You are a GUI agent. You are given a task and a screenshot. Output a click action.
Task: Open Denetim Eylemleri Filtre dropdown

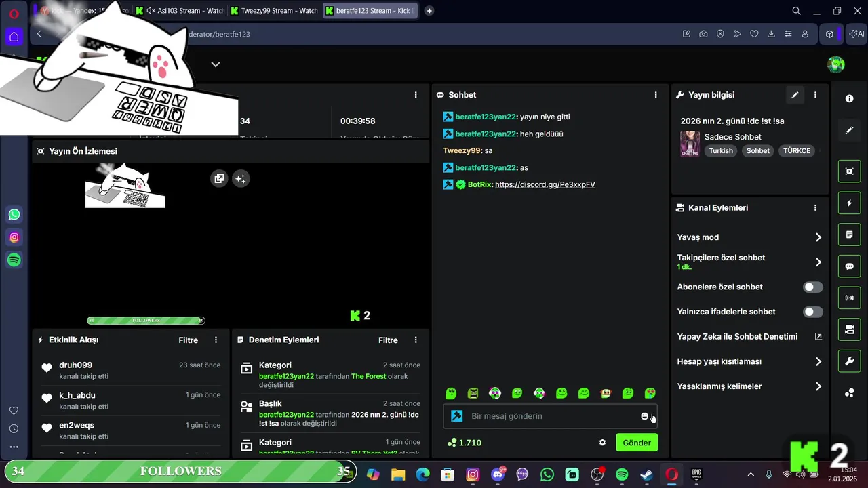click(x=388, y=340)
